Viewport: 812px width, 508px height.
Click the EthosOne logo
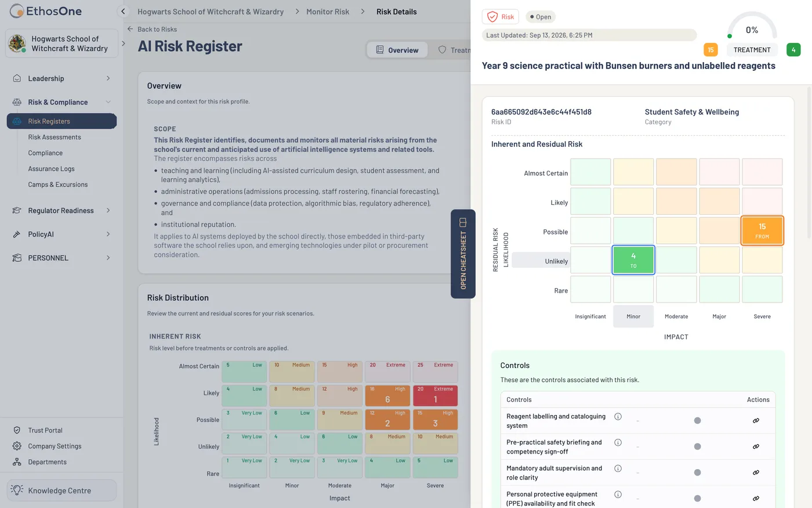46,11
